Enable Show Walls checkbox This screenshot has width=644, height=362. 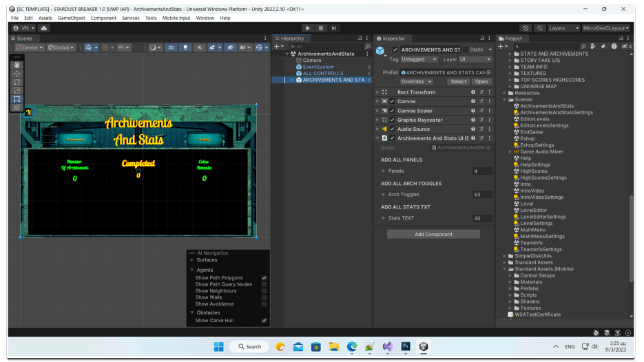[264, 297]
